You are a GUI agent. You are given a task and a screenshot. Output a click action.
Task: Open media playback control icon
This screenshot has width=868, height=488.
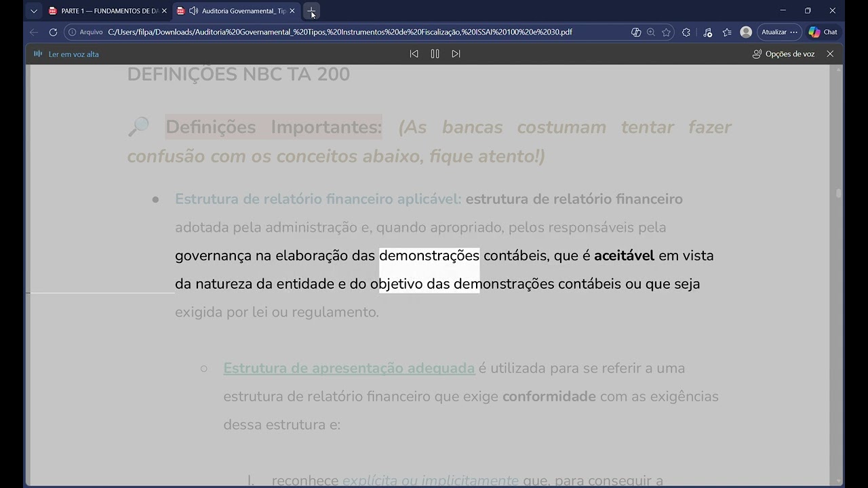[x=707, y=32]
